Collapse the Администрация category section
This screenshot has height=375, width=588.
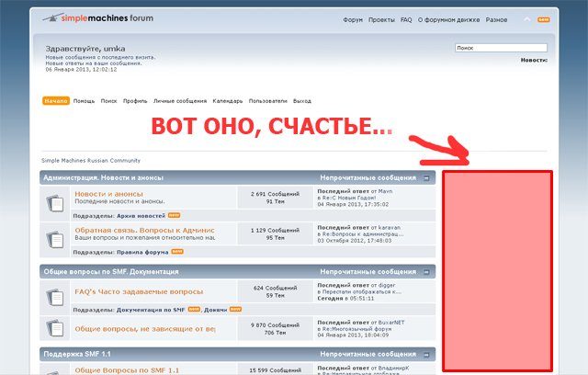click(x=426, y=178)
